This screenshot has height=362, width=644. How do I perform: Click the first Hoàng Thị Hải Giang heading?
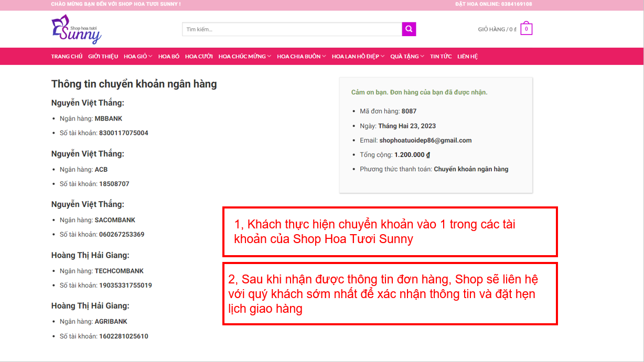pyautogui.click(x=90, y=255)
